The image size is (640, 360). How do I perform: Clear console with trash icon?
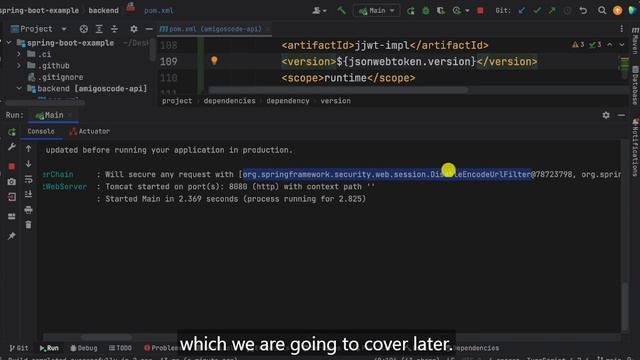pos(28,225)
